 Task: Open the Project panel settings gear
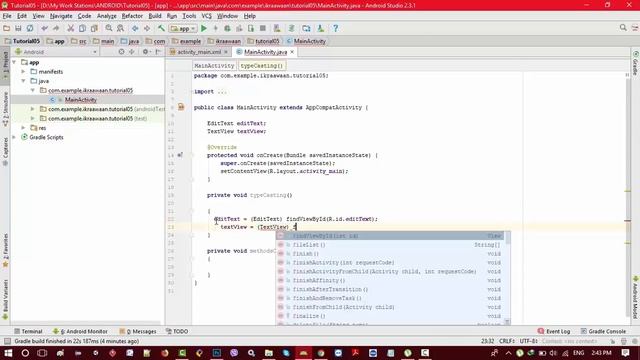[x=145, y=52]
